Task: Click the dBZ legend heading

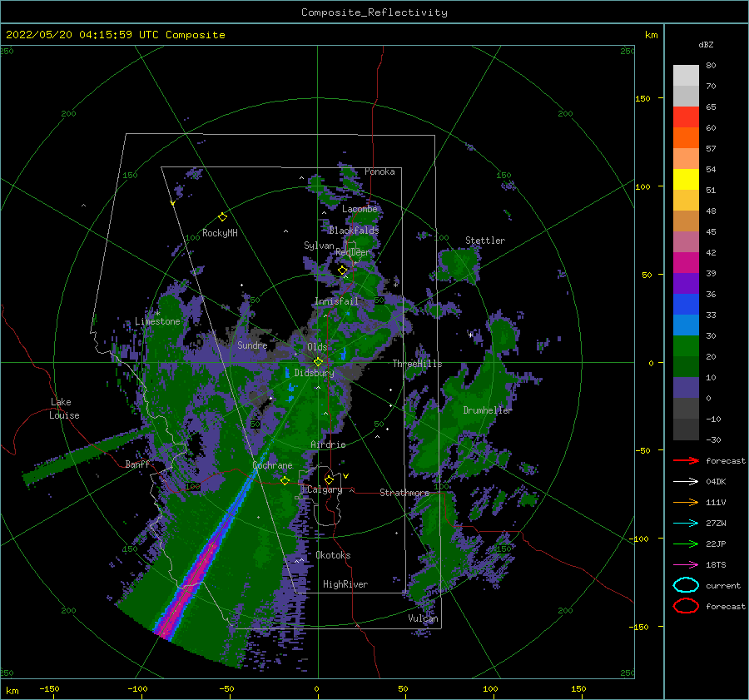Action: pyautogui.click(x=706, y=44)
